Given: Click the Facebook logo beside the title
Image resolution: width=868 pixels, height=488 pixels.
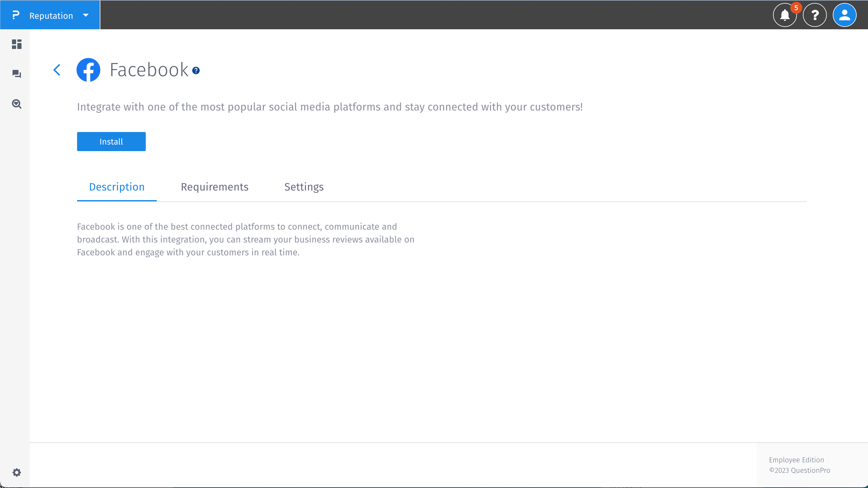Looking at the screenshot, I should (x=88, y=70).
